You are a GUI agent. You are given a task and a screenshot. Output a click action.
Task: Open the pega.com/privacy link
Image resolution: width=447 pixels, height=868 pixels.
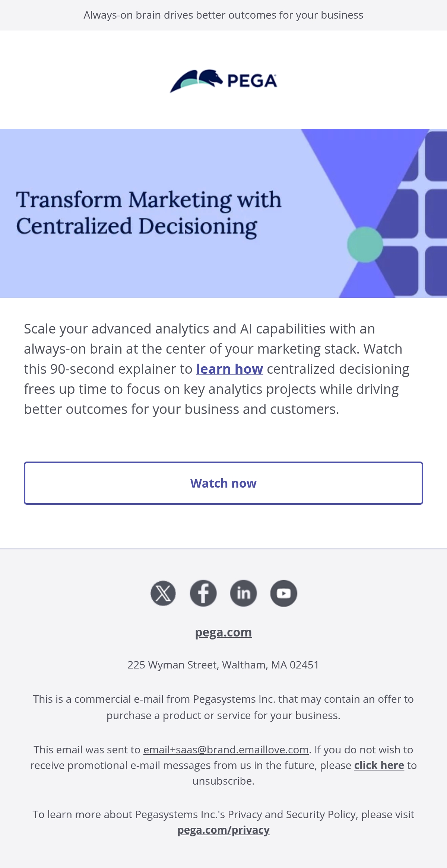[x=223, y=830]
